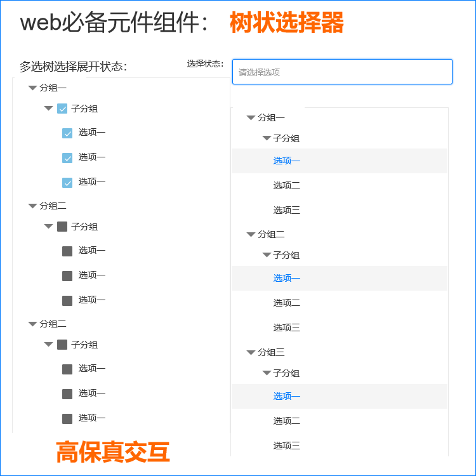The image size is (476, 476).
Task: Collapse the 子分组 arrow under right 分组一
Action: [x=267, y=138]
